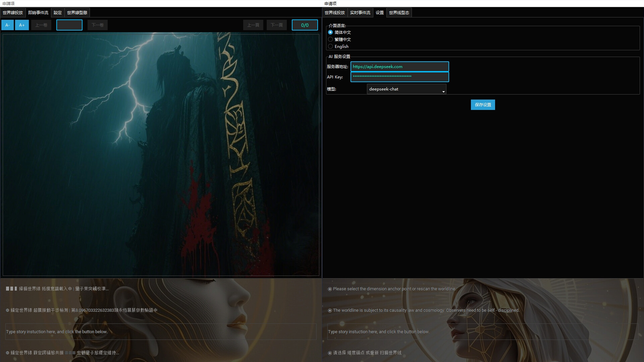
Task: Go to previous page with 上一頁
Action: coord(253,25)
